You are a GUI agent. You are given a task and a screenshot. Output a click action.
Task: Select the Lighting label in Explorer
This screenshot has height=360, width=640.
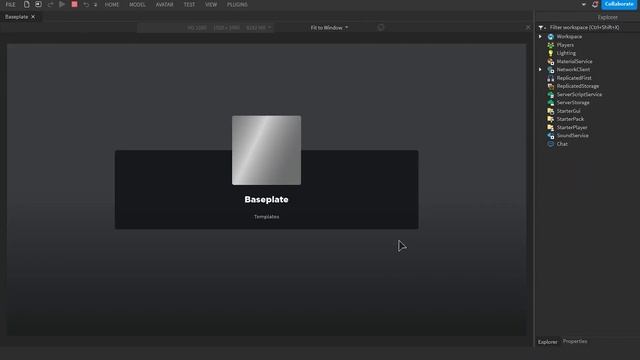566,53
